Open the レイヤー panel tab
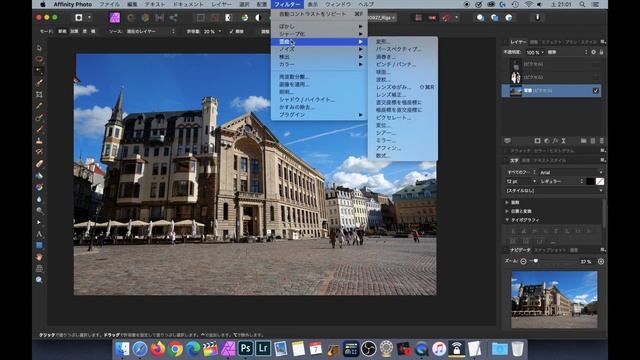This screenshot has width=640, height=360. click(x=518, y=42)
